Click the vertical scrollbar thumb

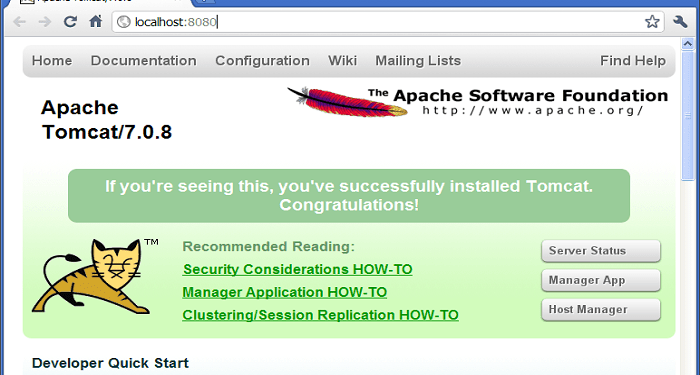click(x=688, y=115)
